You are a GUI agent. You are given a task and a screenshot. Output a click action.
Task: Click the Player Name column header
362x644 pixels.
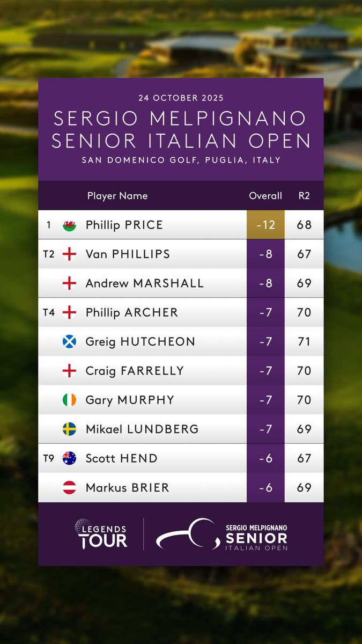click(117, 196)
